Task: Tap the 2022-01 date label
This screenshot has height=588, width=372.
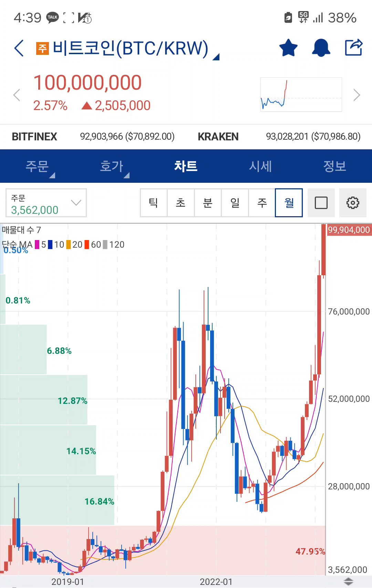Action: click(x=216, y=582)
